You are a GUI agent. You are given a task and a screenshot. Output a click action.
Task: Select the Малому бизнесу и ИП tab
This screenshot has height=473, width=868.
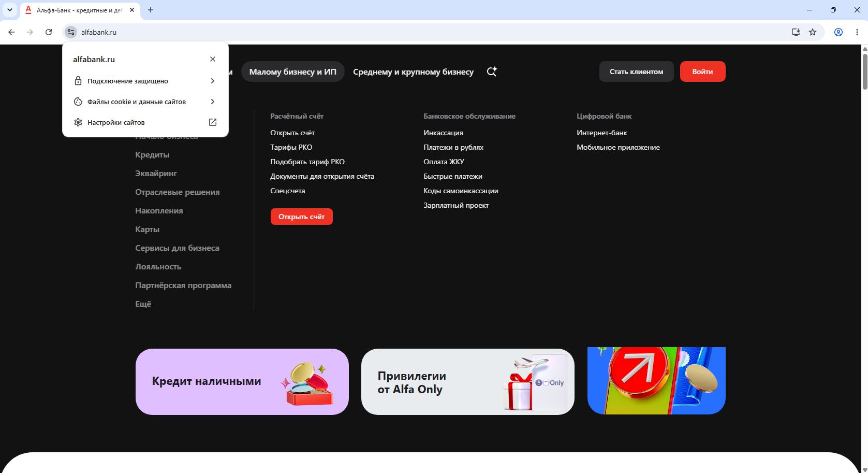293,71
